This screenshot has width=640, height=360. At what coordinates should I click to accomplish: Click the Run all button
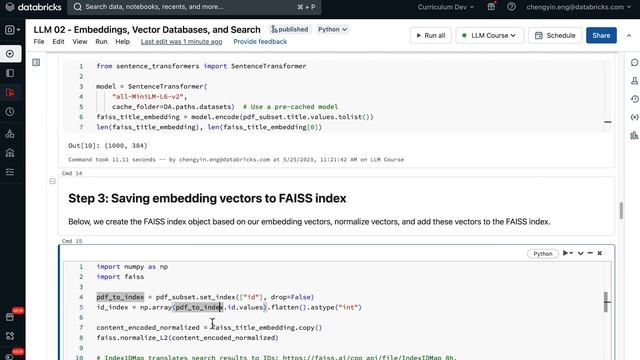pyautogui.click(x=431, y=36)
